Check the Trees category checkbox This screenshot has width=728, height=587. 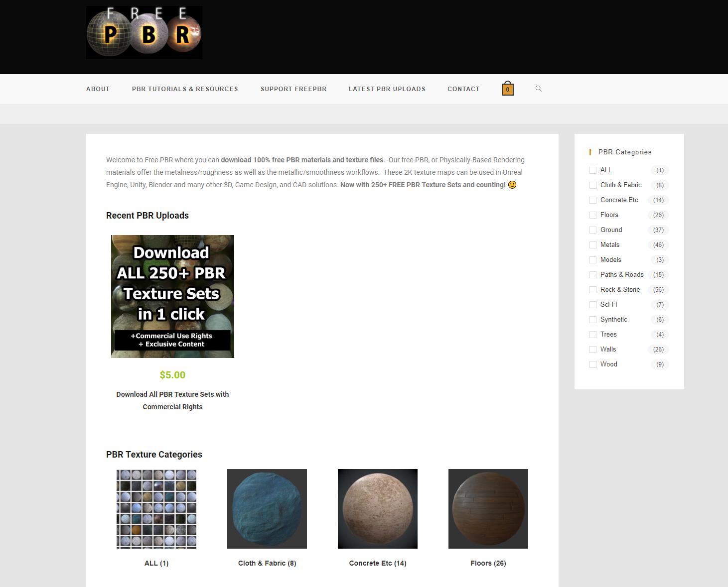[593, 335]
